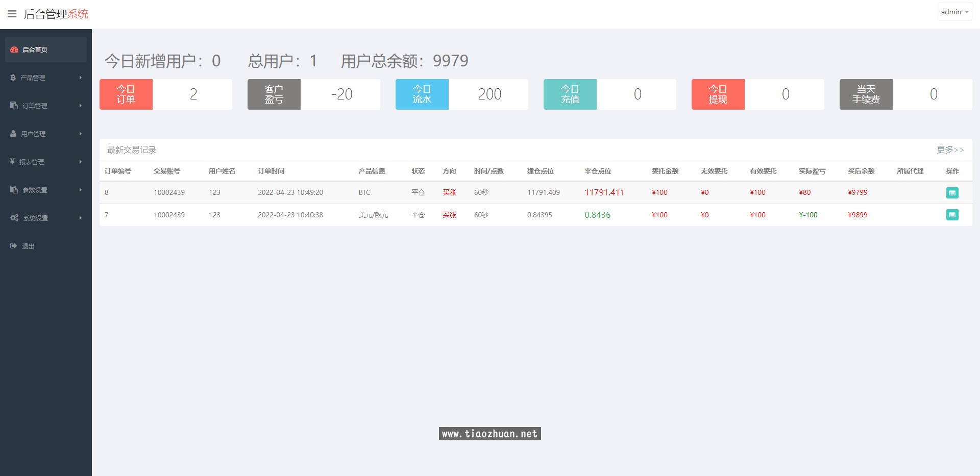The image size is (980, 476).
Task: Open the 报表管理 menu item
Action: [46, 162]
